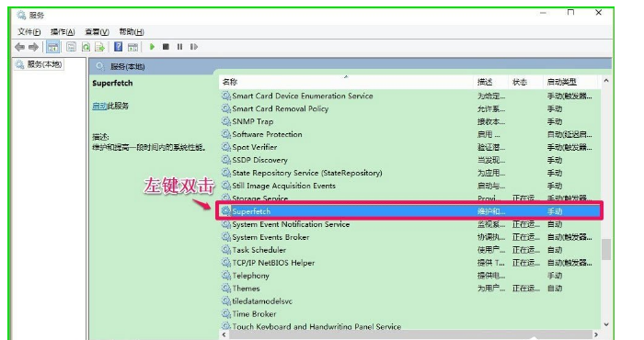Viewport: 644px width, 340px height.
Task: Click gear icon beside SSDP Discovery
Action: [226, 160]
